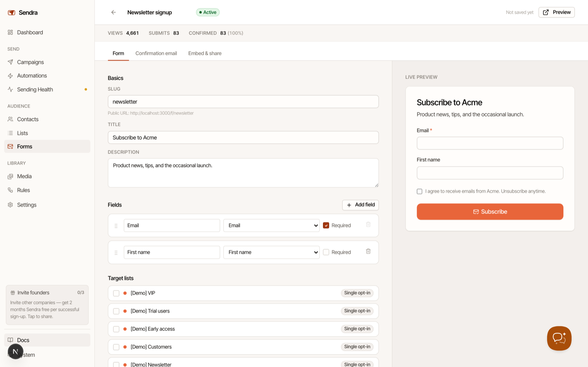The width and height of the screenshot is (588, 367).
Task: Click the Automations lightning icon
Action: click(x=11, y=76)
